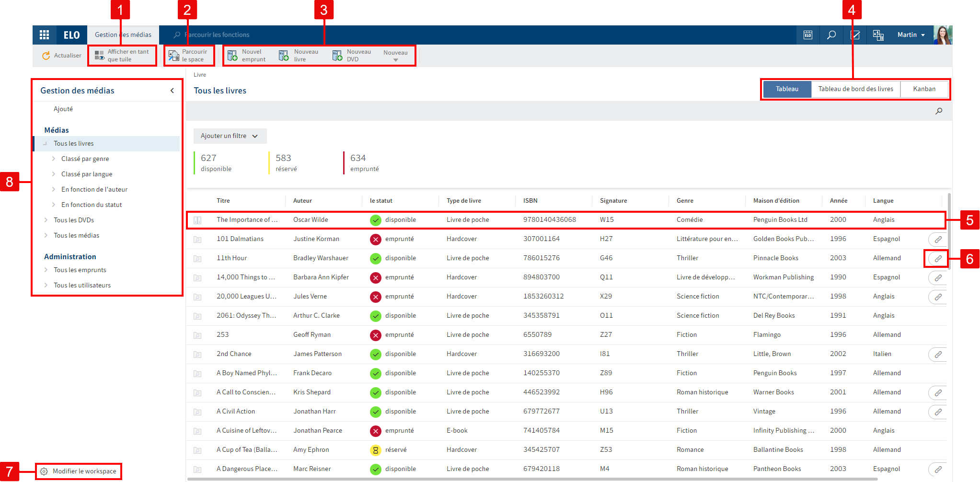Click the Ajouté sidebar entry
Viewport: 980px width, 482px height.
pos(63,109)
